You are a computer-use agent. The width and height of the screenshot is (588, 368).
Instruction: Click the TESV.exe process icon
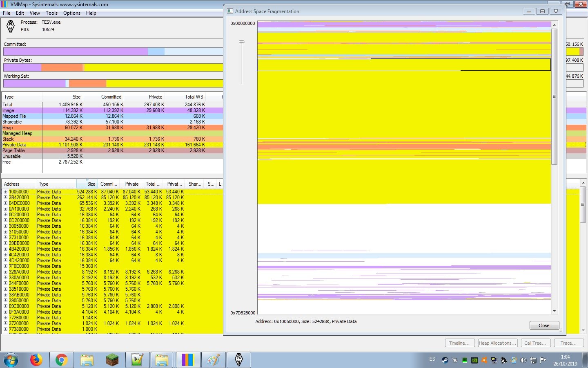(11, 26)
